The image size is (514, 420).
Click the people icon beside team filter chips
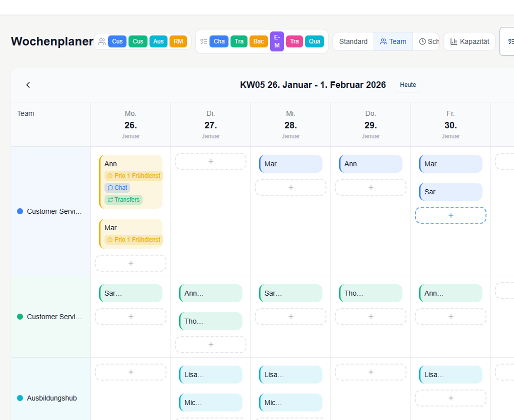[102, 41]
